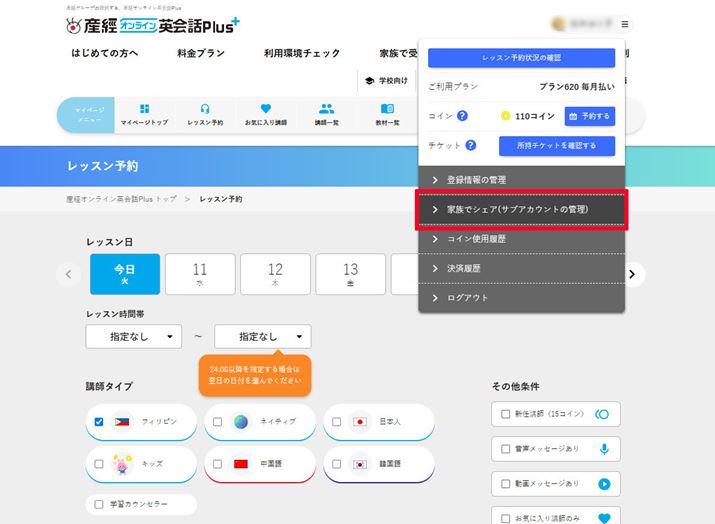The image size is (715, 524).
Task: Open マイページトップ from the dashboard icon
Action: coord(144,115)
